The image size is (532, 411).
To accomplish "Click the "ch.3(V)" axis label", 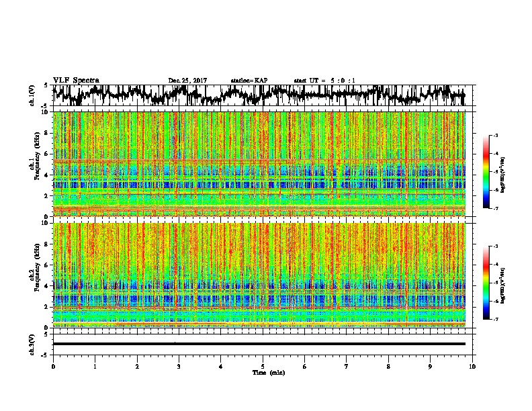I will pos(33,345).
